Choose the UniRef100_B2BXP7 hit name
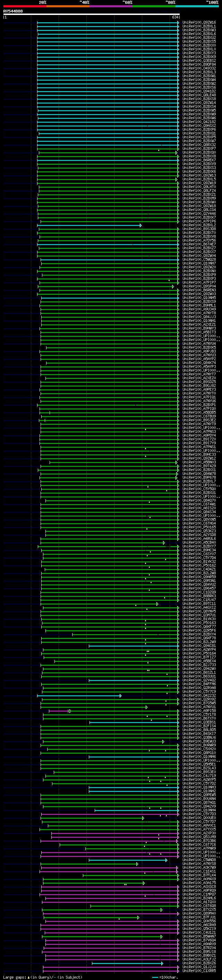 (x=199, y=149)
